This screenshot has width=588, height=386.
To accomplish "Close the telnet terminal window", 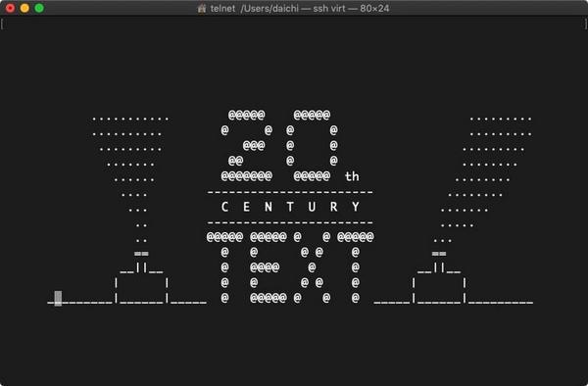I will pos(10,8).
